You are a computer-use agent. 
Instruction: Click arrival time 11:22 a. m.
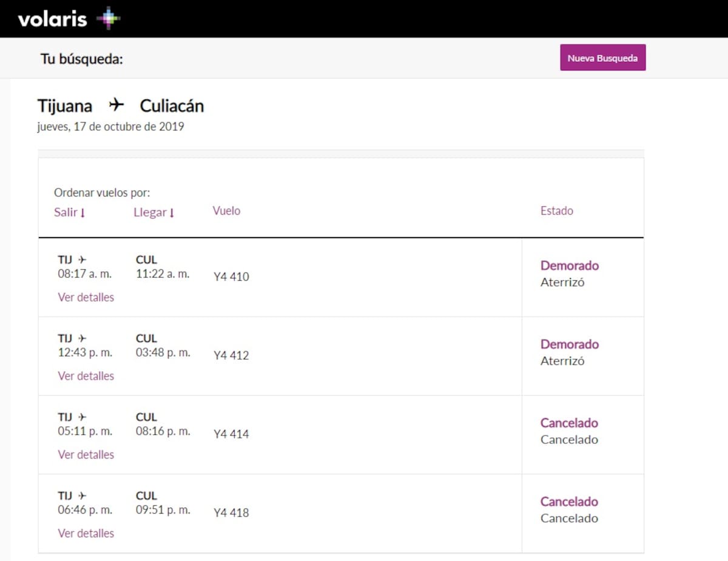(163, 274)
